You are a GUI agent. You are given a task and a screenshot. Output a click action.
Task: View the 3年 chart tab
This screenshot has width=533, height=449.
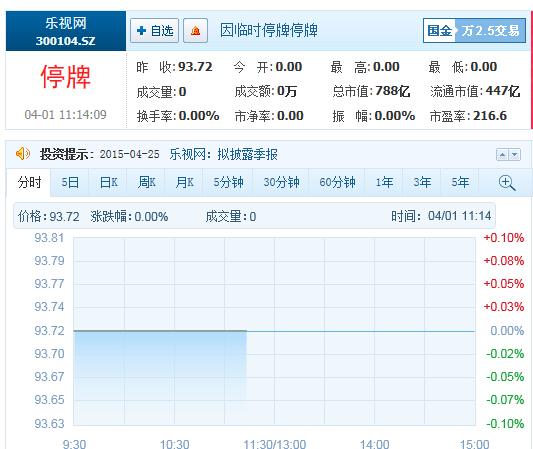(x=422, y=183)
